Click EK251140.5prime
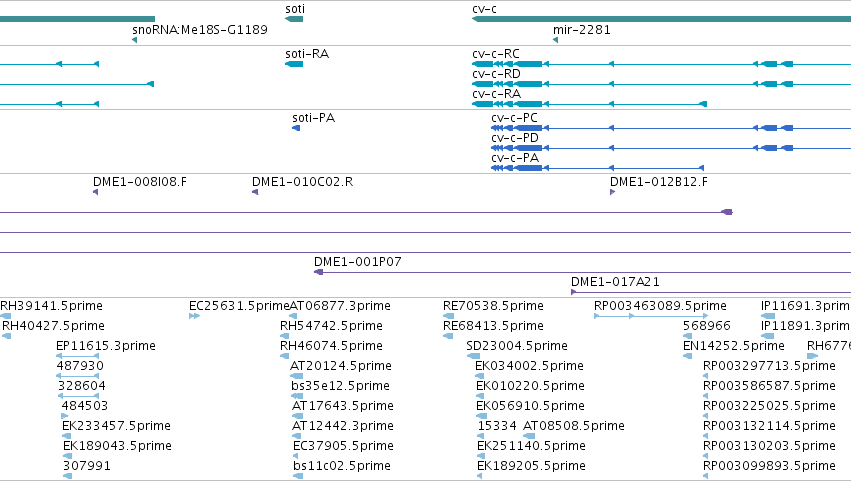The height and width of the screenshot is (481, 851). pos(531,446)
